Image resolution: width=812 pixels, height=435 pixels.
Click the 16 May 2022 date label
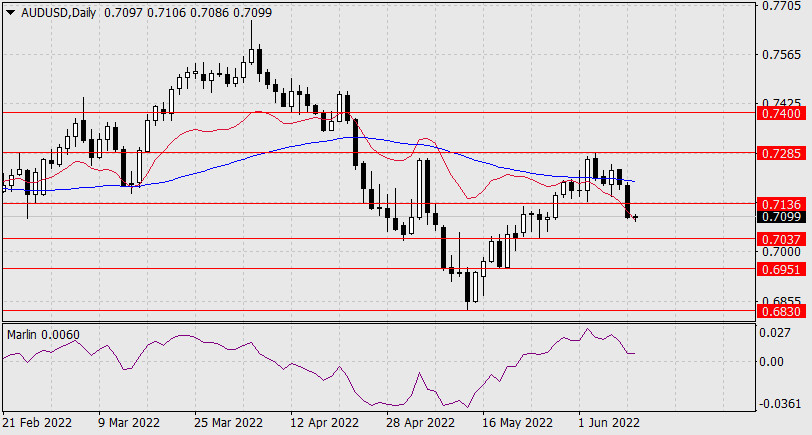pyautogui.click(x=517, y=423)
